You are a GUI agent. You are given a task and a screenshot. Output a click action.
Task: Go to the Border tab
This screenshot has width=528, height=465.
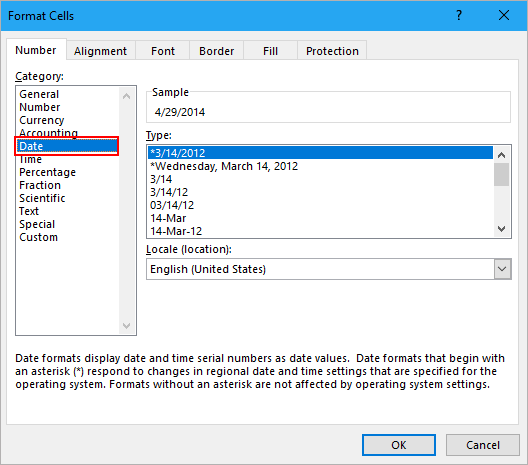coord(216,51)
